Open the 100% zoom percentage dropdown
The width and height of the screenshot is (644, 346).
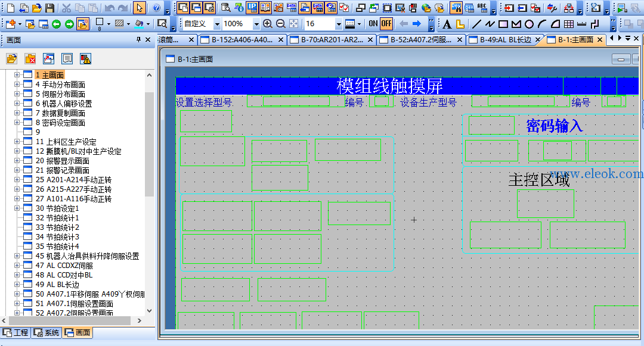[x=256, y=24]
